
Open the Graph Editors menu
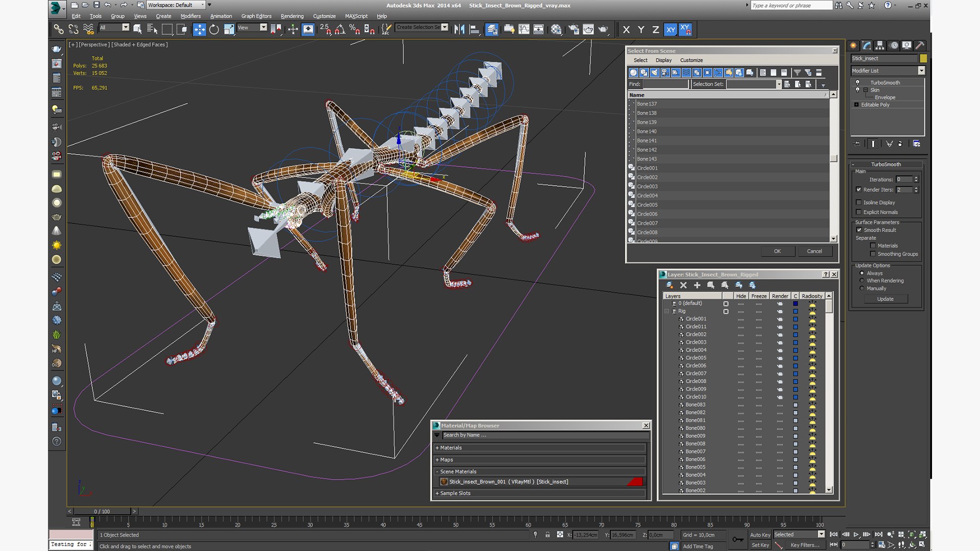pyautogui.click(x=256, y=16)
